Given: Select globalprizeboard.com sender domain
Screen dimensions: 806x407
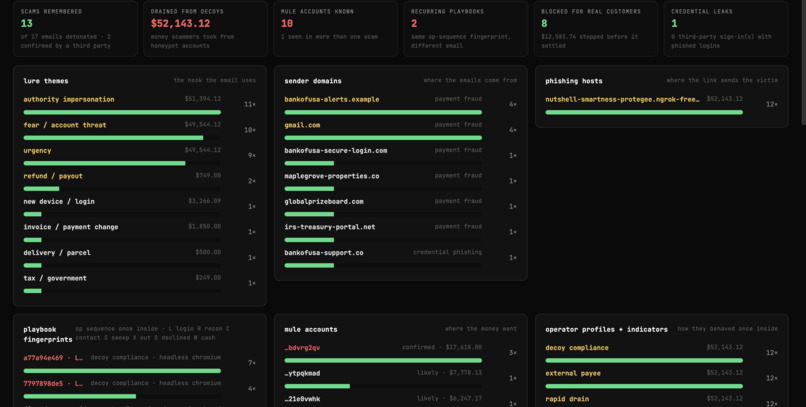Looking at the screenshot, I should click(x=401, y=207).
